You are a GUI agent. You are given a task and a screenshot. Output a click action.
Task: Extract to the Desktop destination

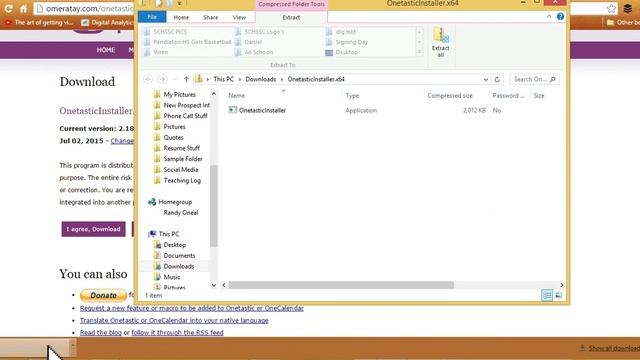tap(342, 52)
